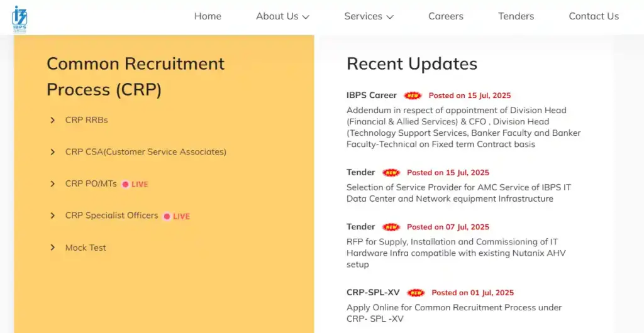Image resolution: width=644 pixels, height=333 pixels.
Task: Click the NEW badge beside CRP-SPL-XV
Action: 416,293
